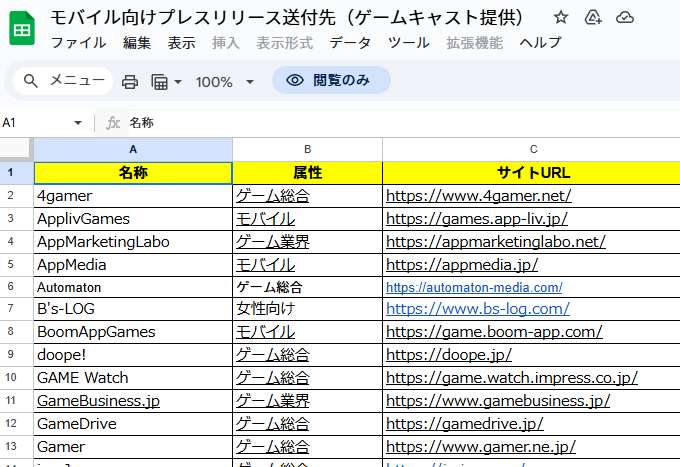Select the BoomAppGames cell
680x467 pixels.
[133, 332]
